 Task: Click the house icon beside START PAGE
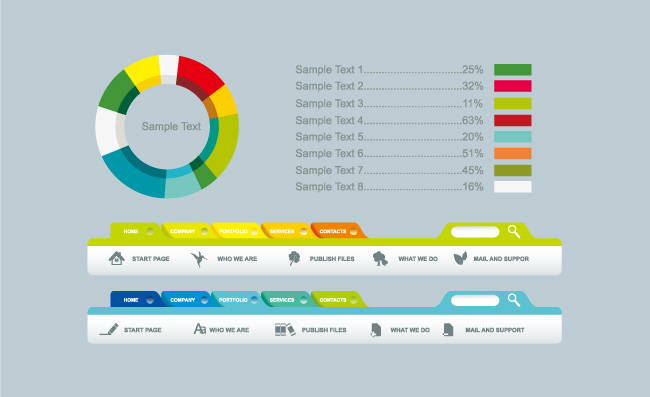[x=116, y=258]
